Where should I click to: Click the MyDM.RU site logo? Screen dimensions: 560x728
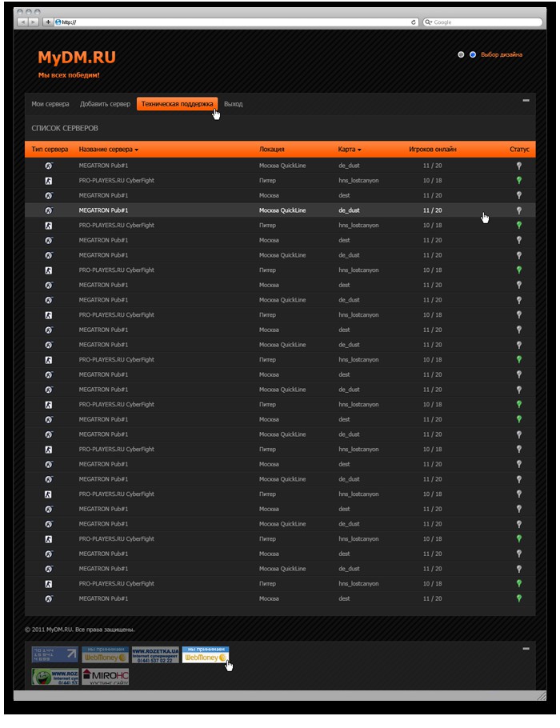pyautogui.click(x=77, y=58)
